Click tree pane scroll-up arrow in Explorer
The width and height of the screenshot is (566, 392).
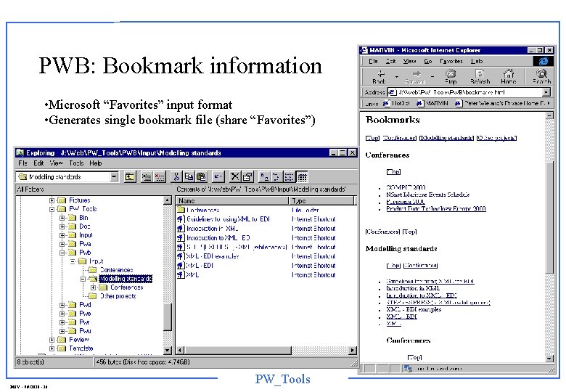pos(167,200)
